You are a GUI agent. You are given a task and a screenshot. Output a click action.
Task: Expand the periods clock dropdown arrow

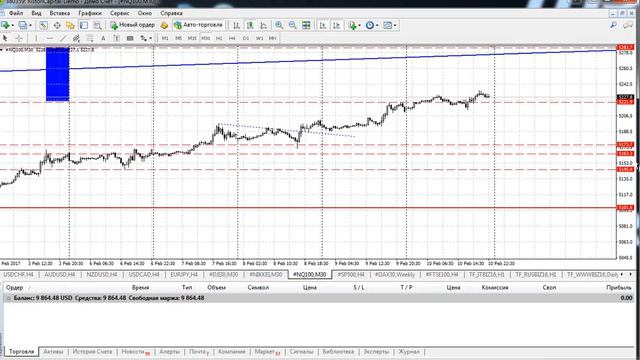[377, 25]
